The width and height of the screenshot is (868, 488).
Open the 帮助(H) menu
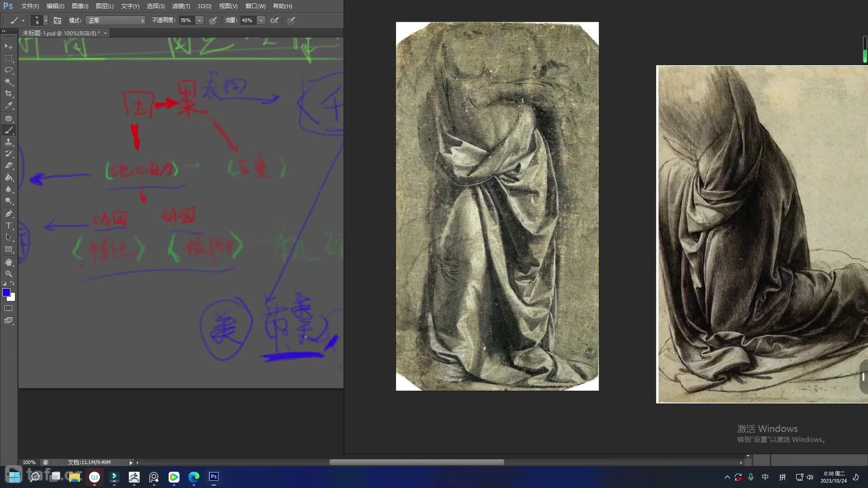[283, 6]
